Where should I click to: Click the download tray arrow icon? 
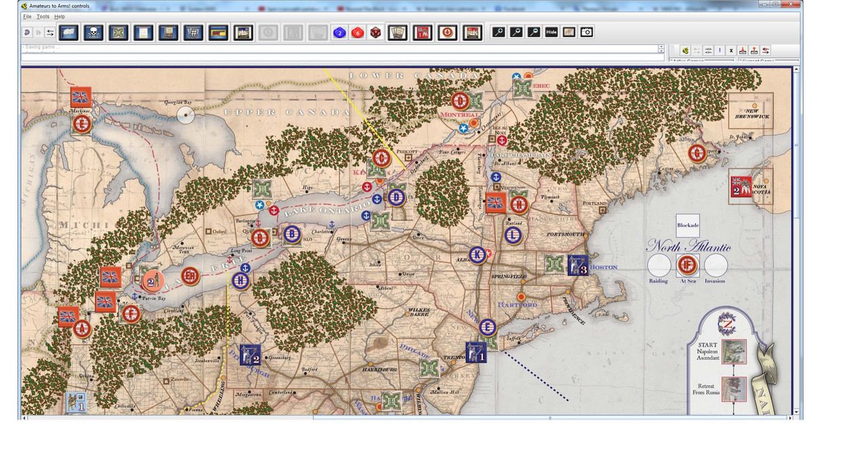pos(743,50)
